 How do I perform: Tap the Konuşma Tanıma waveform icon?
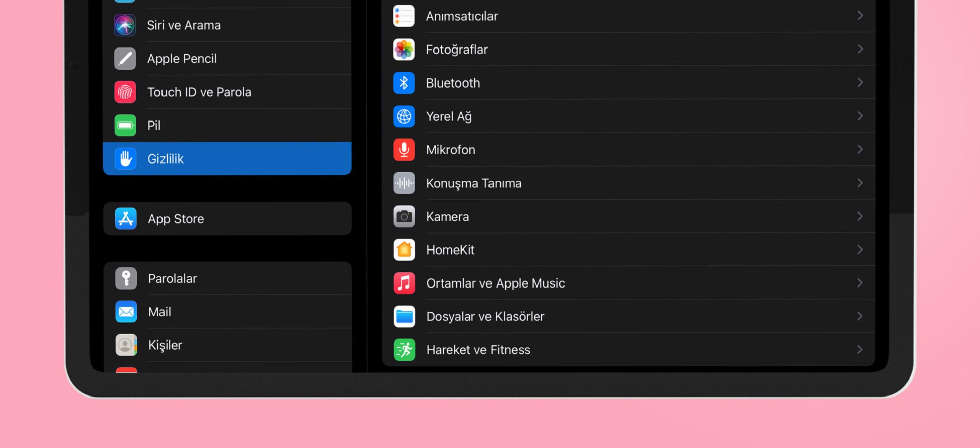[x=404, y=183]
